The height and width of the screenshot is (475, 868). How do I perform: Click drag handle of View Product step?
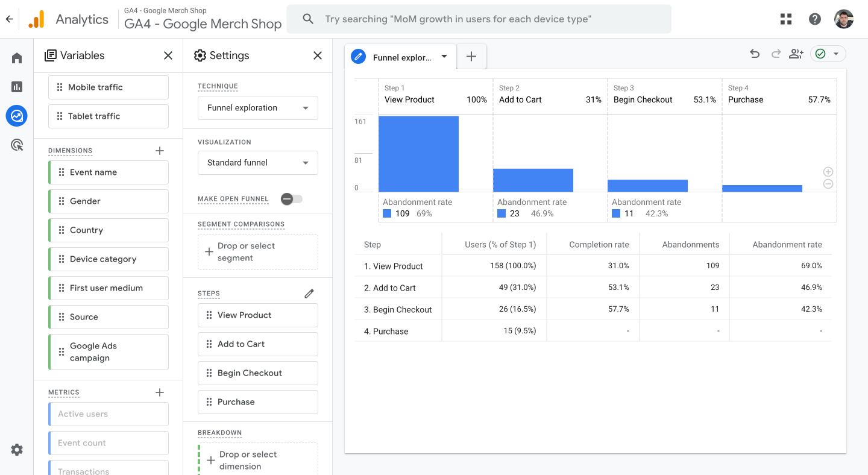[x=209, y=315]
